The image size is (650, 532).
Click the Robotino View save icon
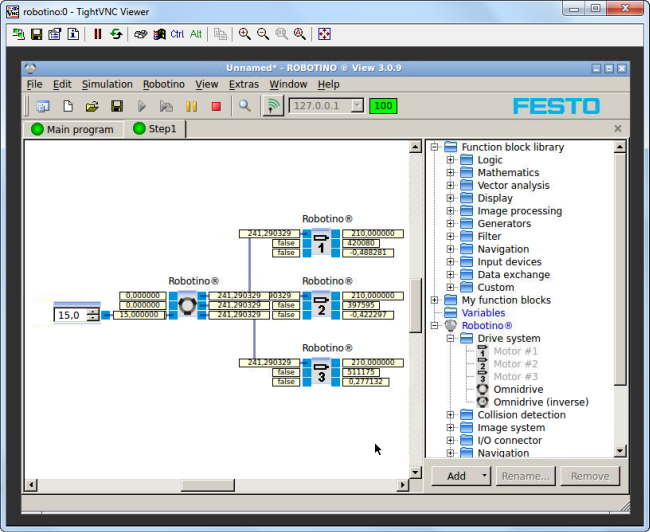117,107
